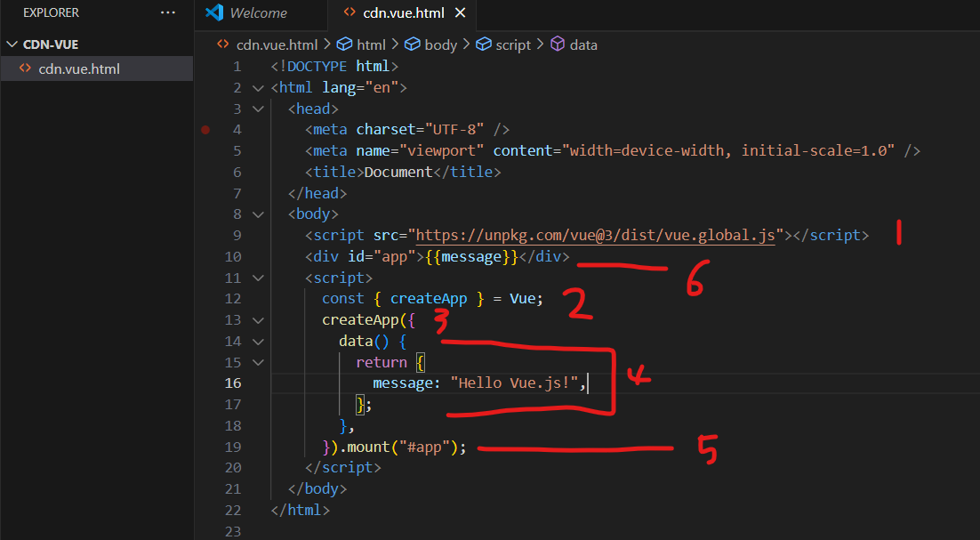
Task: Click the "Hello Vue.js!" string on line 16
Action: (x=515, y=383)
